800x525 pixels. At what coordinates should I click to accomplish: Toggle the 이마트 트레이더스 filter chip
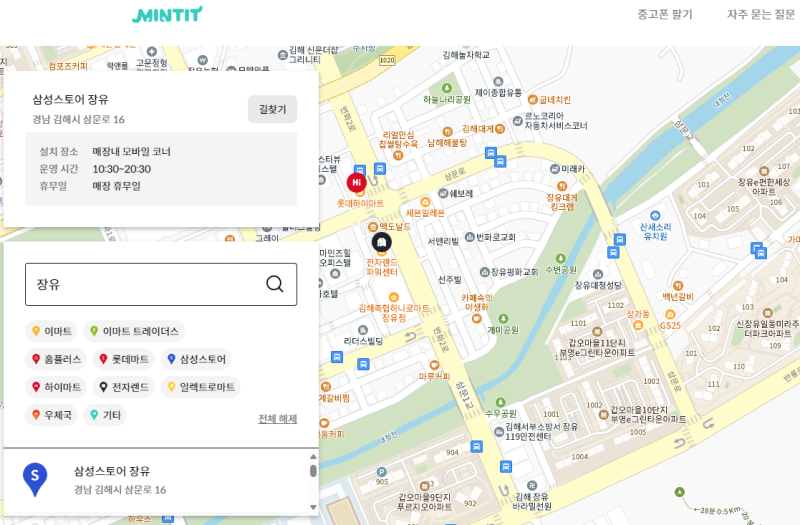(134, 331)
